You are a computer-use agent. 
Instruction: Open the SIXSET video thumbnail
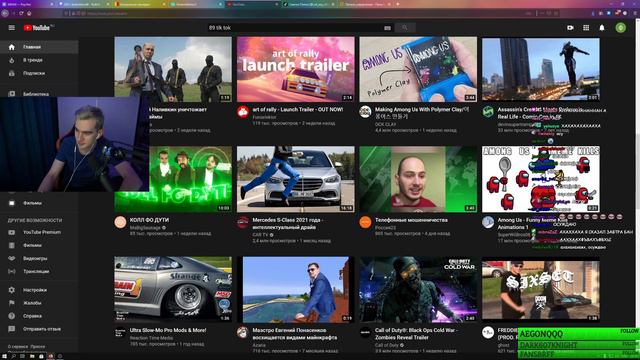[x=541, y=289]
